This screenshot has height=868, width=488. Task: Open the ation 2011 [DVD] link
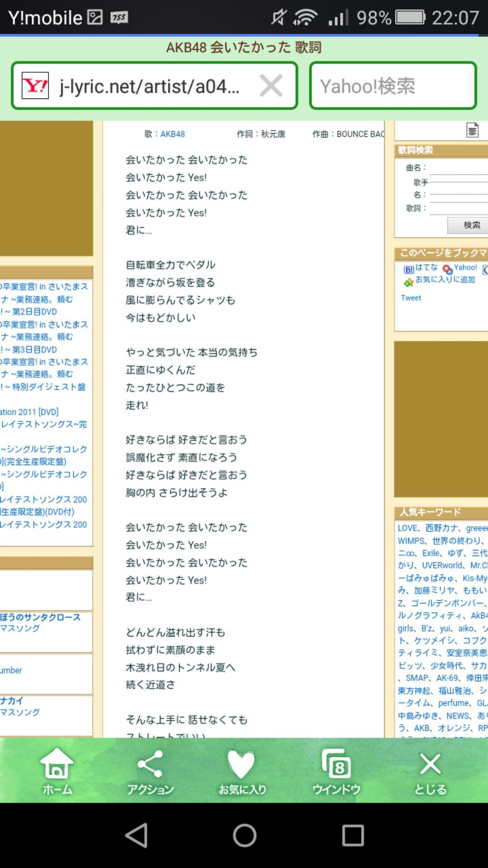29,412
